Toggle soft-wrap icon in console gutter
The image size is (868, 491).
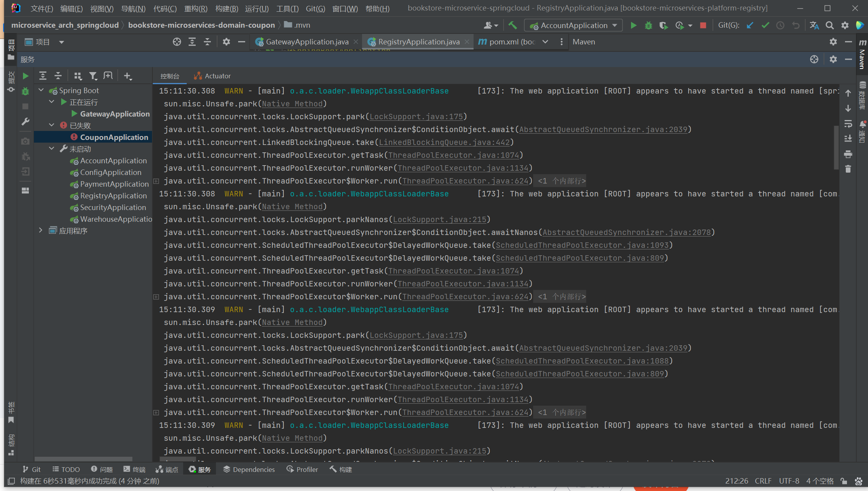coord(848,124)
